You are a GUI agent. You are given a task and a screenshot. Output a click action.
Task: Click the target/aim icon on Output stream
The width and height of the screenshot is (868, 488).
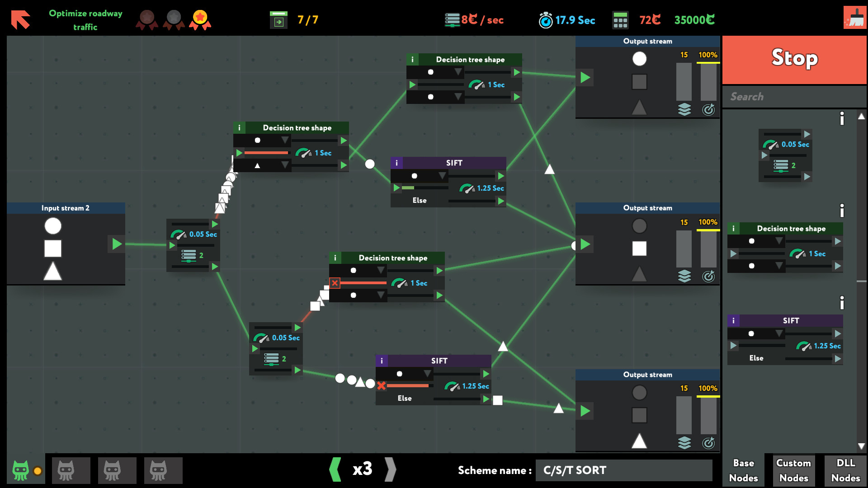709,110
